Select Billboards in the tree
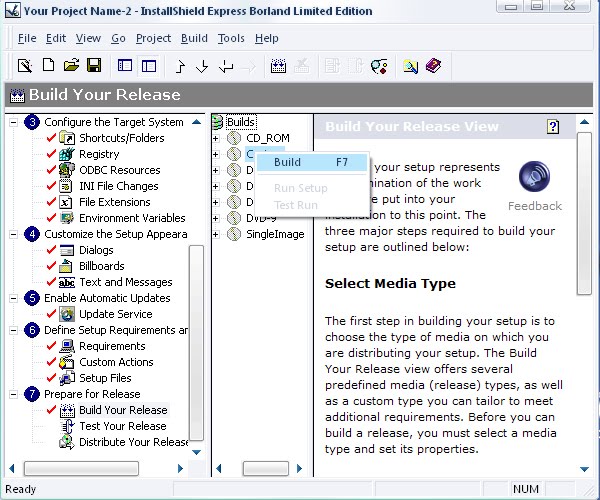 coord(102,266)
